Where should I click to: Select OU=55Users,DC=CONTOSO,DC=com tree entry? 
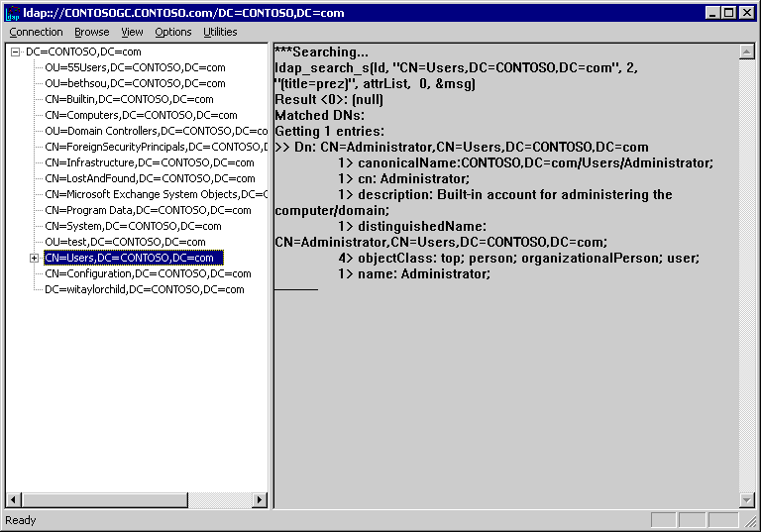pyautogui.click(x=135, y=67)
